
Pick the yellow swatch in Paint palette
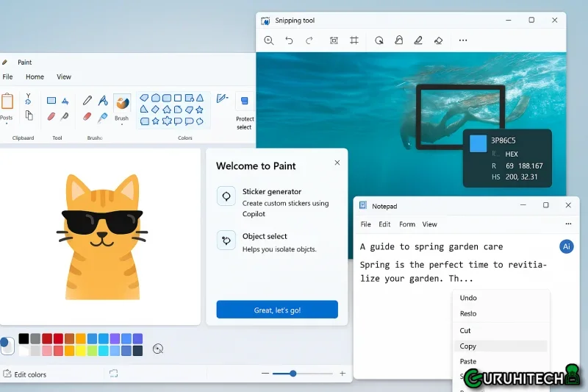(81, 351)
